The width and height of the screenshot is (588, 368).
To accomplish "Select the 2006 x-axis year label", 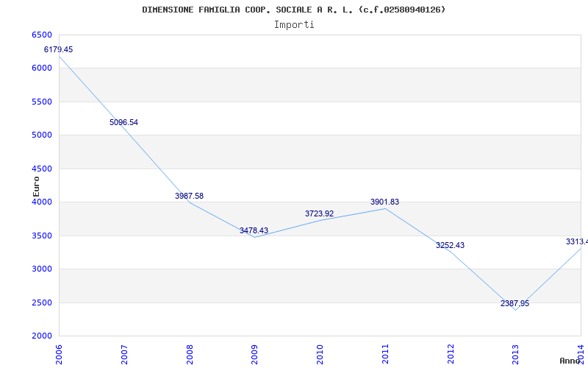I will pos(59,353).
